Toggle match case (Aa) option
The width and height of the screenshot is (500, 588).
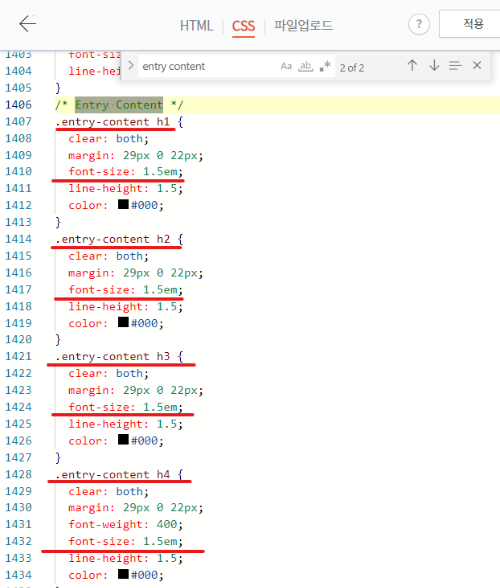coord(286,66)
